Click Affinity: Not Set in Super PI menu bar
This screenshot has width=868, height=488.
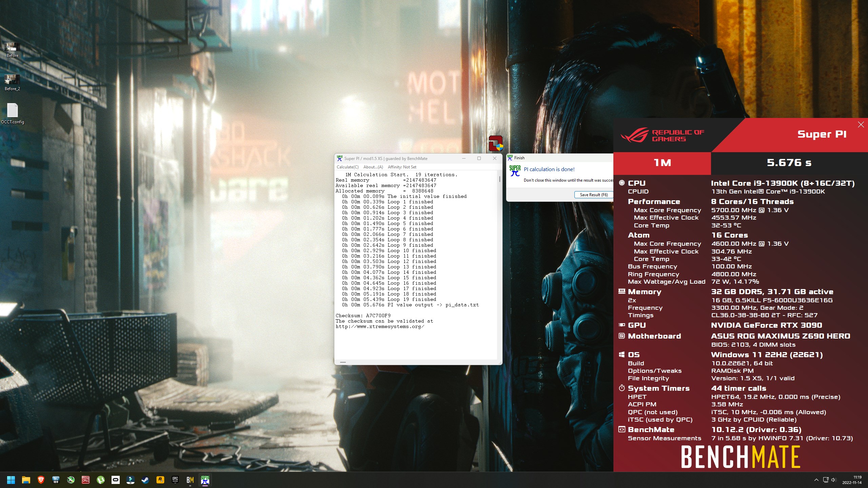point(402,167)
